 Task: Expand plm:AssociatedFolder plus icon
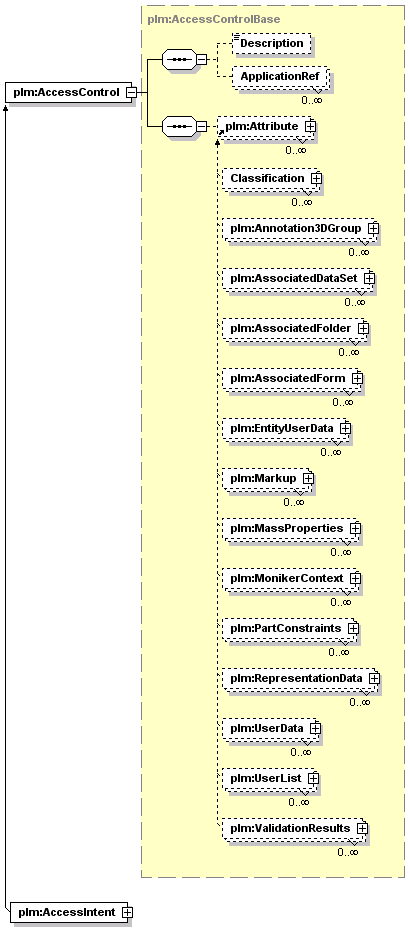pyautogui.click(x=363, y=328)
